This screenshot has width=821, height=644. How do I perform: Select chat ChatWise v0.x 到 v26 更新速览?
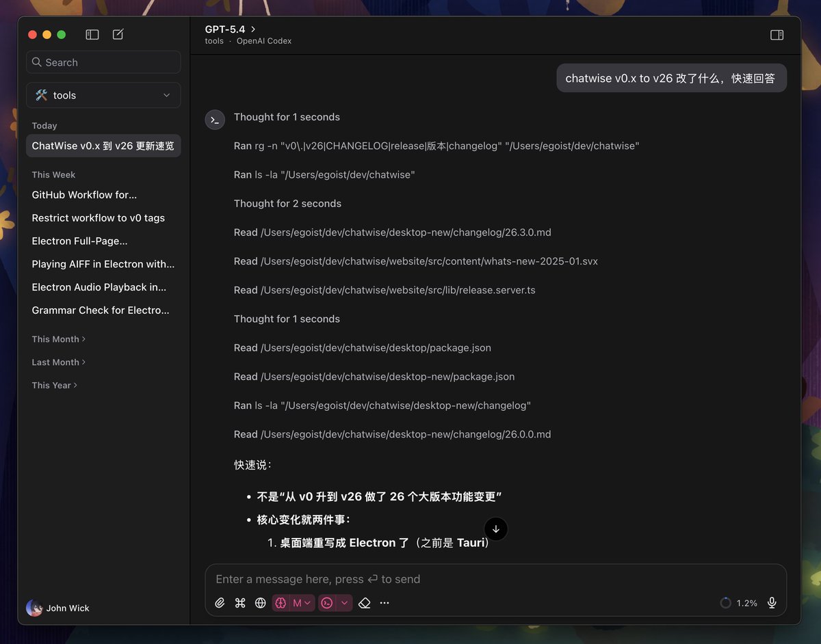click(x=103, y=146)
